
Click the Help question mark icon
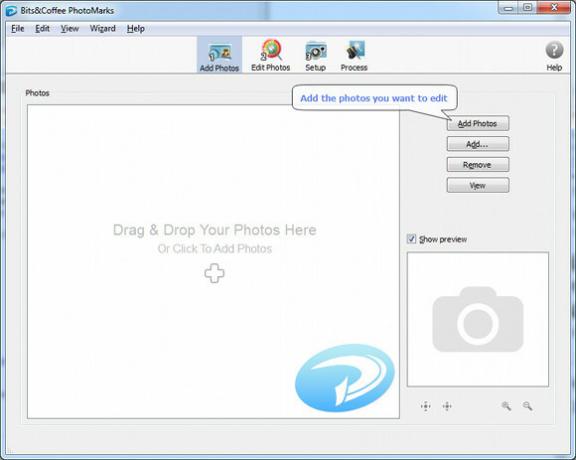(x=554, y=51)
